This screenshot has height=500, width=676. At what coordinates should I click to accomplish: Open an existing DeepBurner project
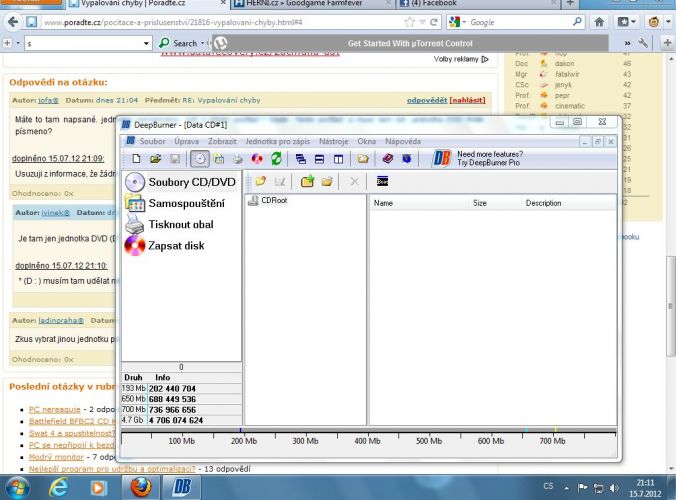[155, 159]
